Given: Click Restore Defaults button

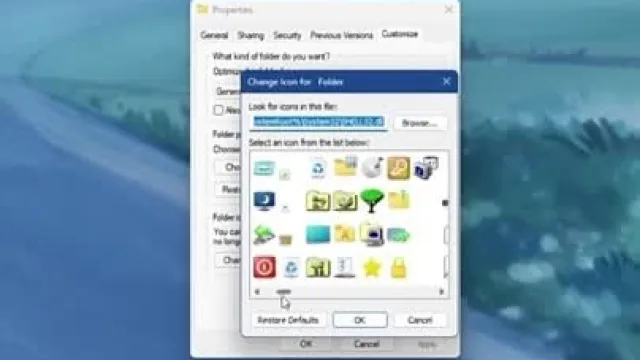Looking at the screenshot, I should click(x=288, y=320).
